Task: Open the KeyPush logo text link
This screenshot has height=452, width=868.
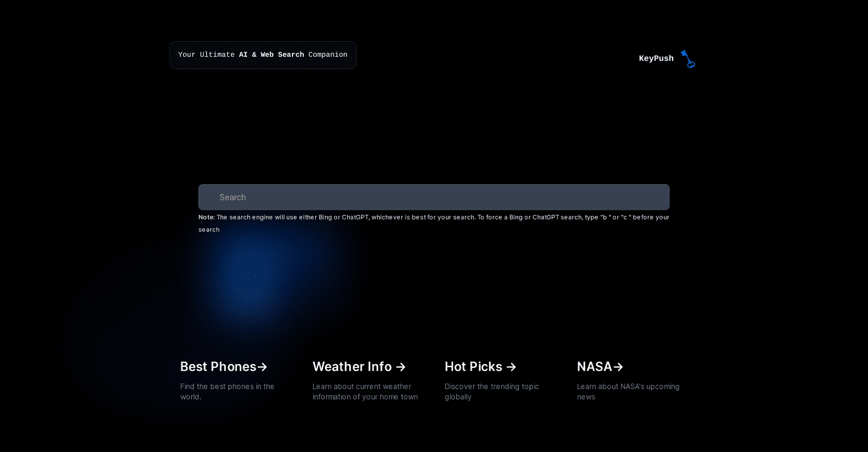Action: [656, 59]
